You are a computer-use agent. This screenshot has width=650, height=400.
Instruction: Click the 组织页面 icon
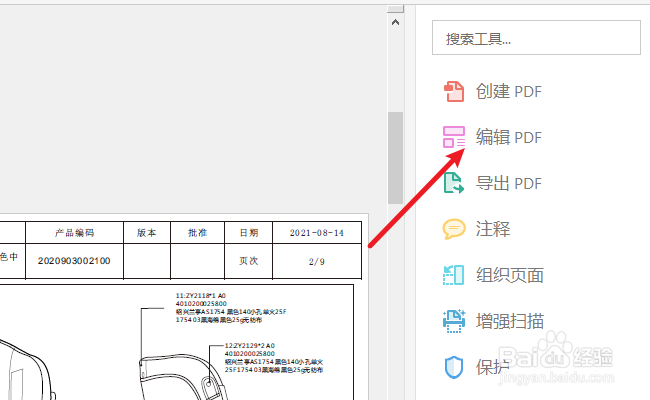pos(454,275)
